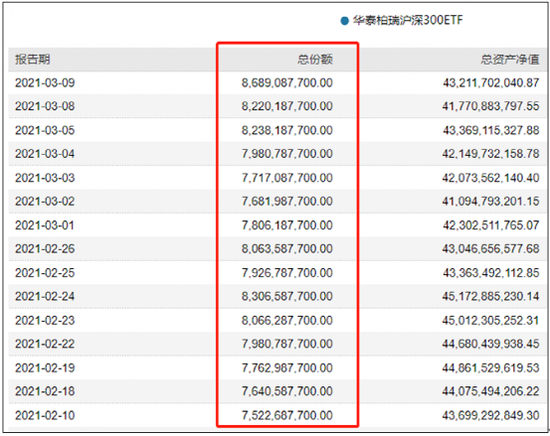Click total shares 8,220,187,700.00
Image resolution: width=550 pixels, height=436 pixels.
287,106
